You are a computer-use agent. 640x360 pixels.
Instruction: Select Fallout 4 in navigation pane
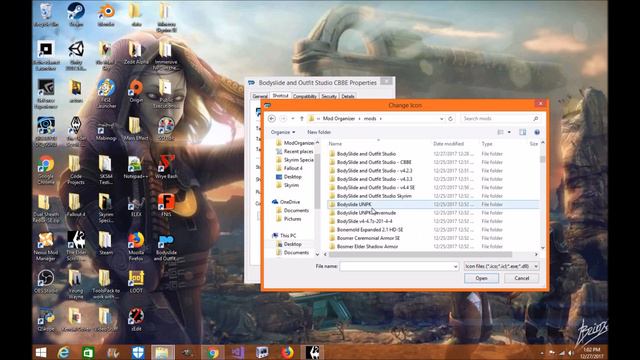293,168
